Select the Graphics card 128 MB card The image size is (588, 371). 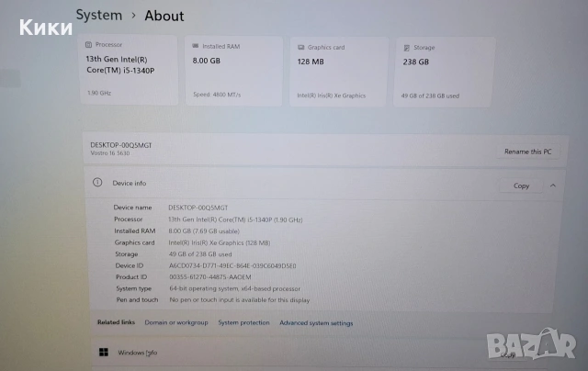[339, 72]
